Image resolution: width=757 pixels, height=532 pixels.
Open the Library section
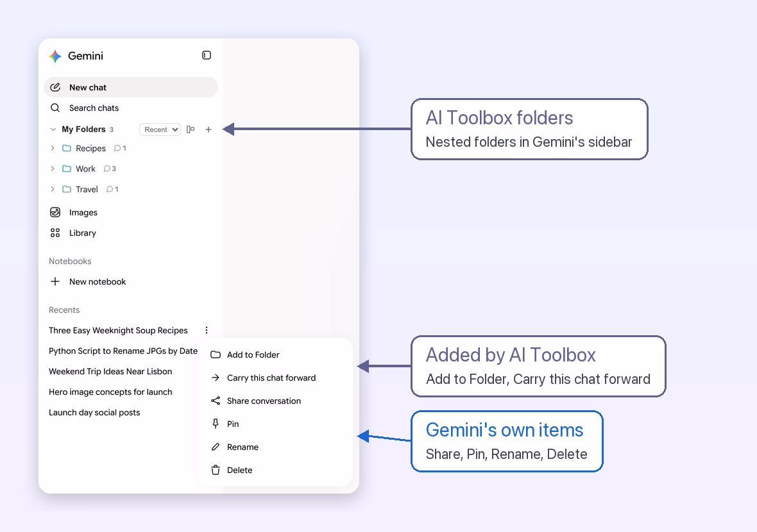pyautogui.click(x=131, y=233)
